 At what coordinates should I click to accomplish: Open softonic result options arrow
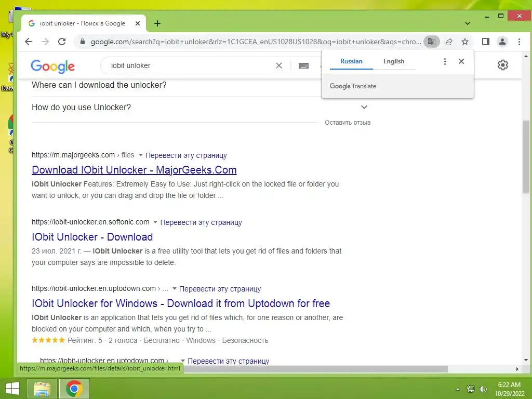click(x=155, y=222)
